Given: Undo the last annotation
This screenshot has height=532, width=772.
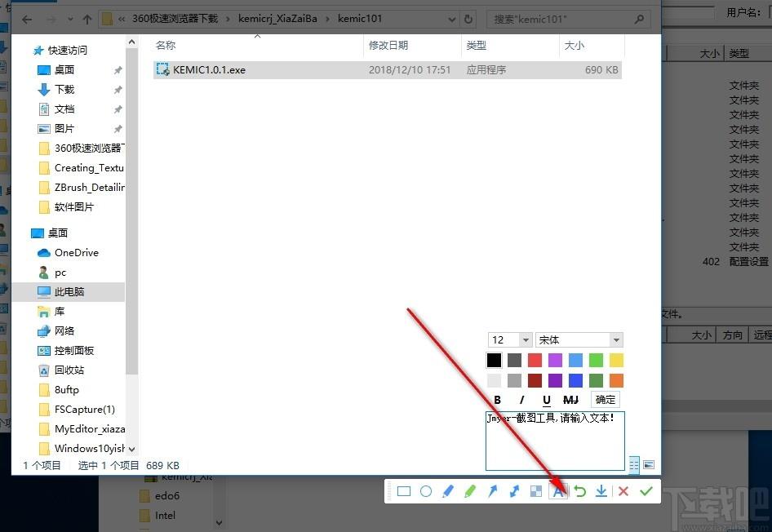Looking at the screenshot, I should 580,491.
